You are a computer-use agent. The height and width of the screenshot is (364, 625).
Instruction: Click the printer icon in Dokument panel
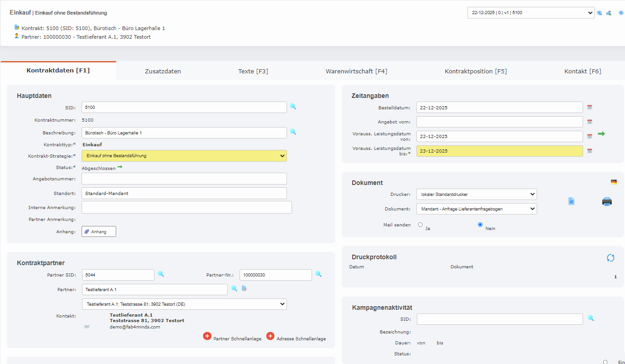point(607,201)
